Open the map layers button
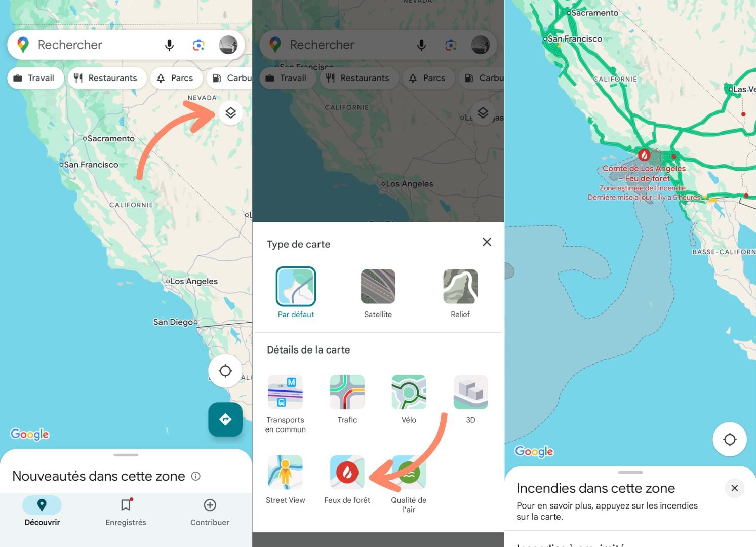This screenshot has height=547, width=756. click(230, 113)
